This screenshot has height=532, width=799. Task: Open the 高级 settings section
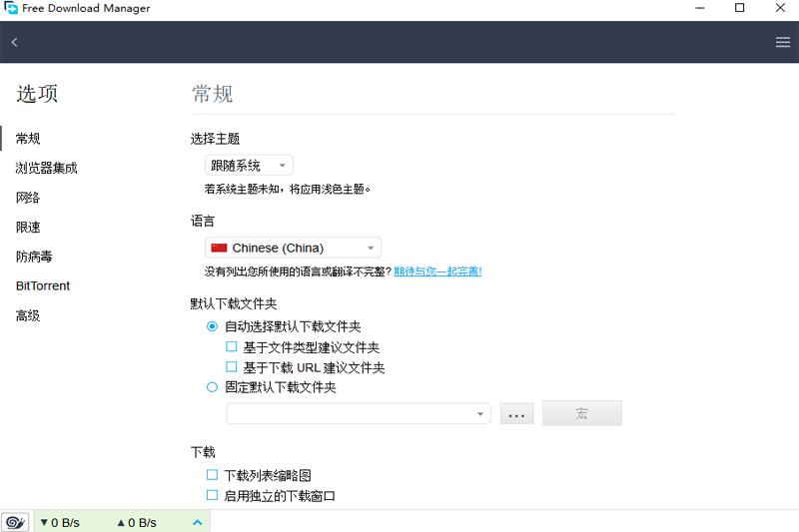click(28, 315)
